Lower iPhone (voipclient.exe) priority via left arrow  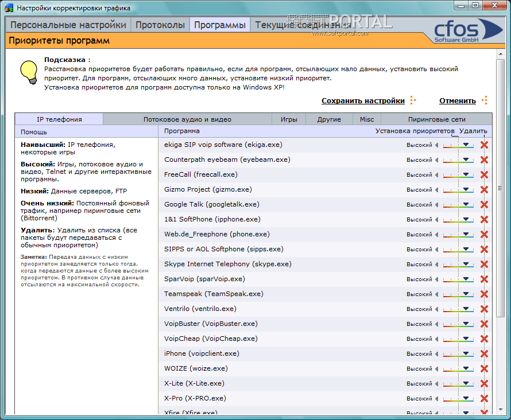(x=437, y=354)
